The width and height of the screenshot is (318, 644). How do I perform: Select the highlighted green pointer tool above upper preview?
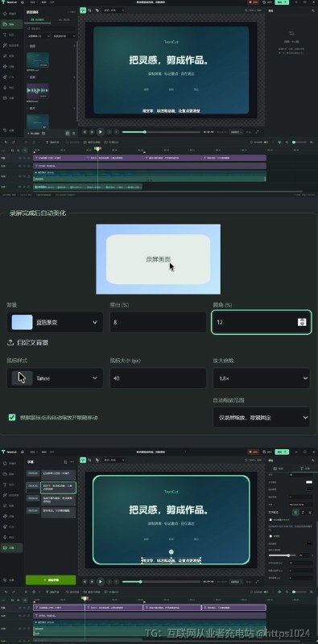pyautogui.click(x=83, y=10)
